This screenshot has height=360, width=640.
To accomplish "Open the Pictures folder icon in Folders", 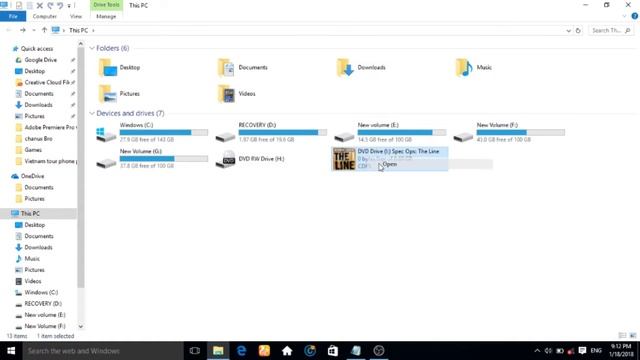I will click(108, 94).
